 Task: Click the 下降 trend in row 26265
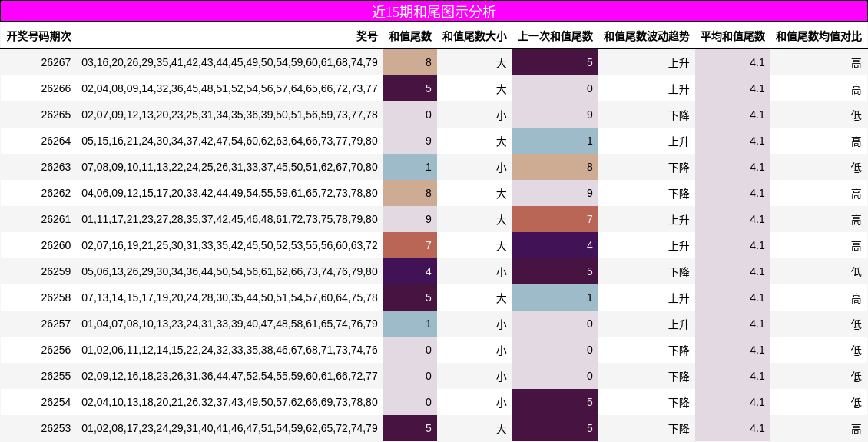(679, 115)
